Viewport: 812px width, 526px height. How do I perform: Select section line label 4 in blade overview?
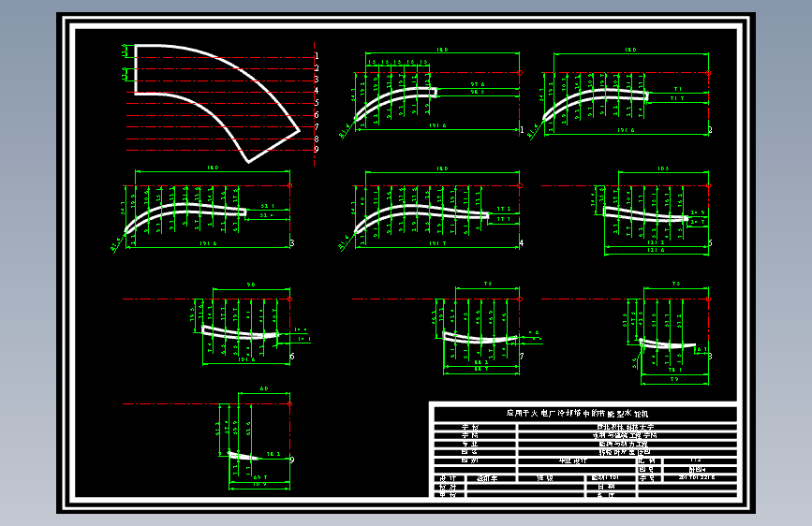(317, 91)
